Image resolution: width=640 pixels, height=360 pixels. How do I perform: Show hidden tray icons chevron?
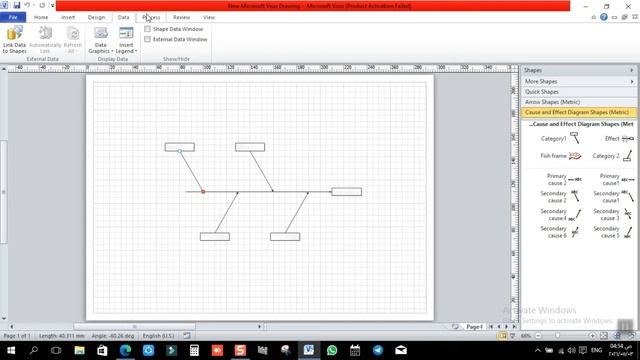pyautogui.click(x=538, y=350)
